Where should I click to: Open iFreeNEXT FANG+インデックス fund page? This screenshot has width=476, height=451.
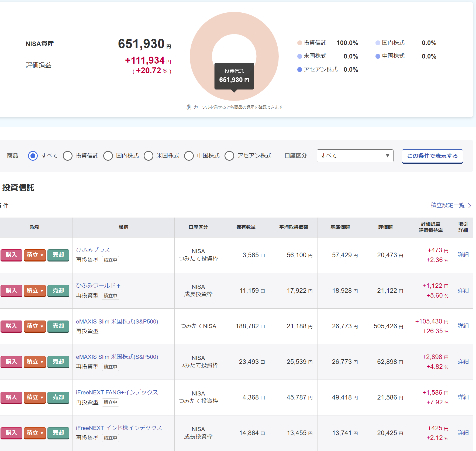117,392
